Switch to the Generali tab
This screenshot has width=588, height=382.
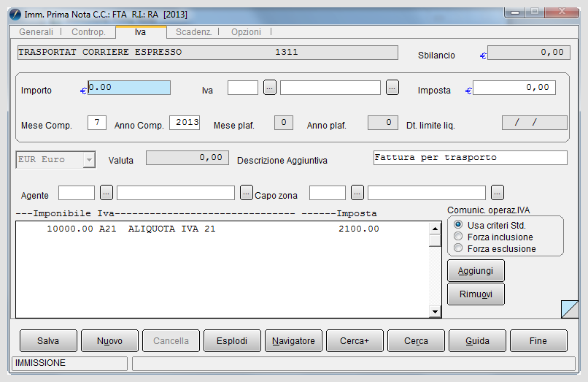36,32
